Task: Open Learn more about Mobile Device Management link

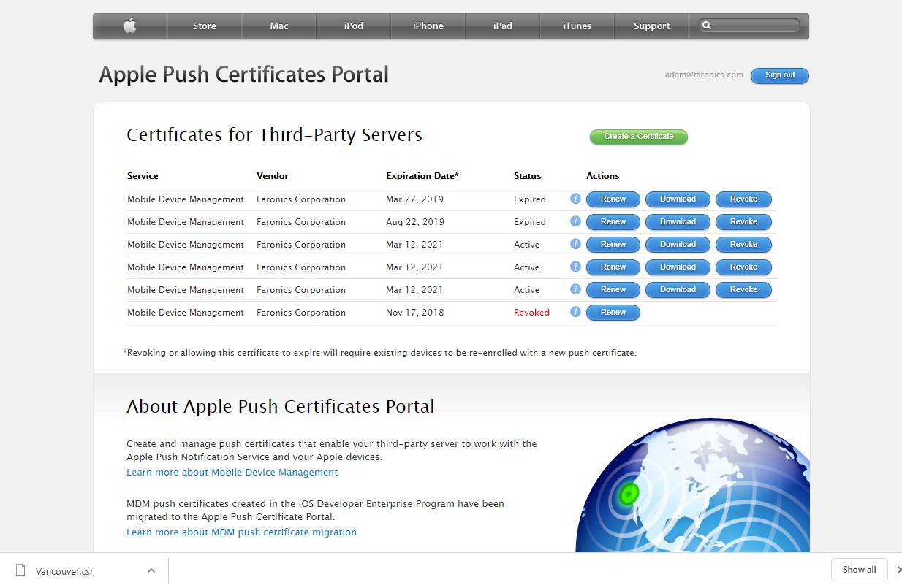Action: point(232,473)
